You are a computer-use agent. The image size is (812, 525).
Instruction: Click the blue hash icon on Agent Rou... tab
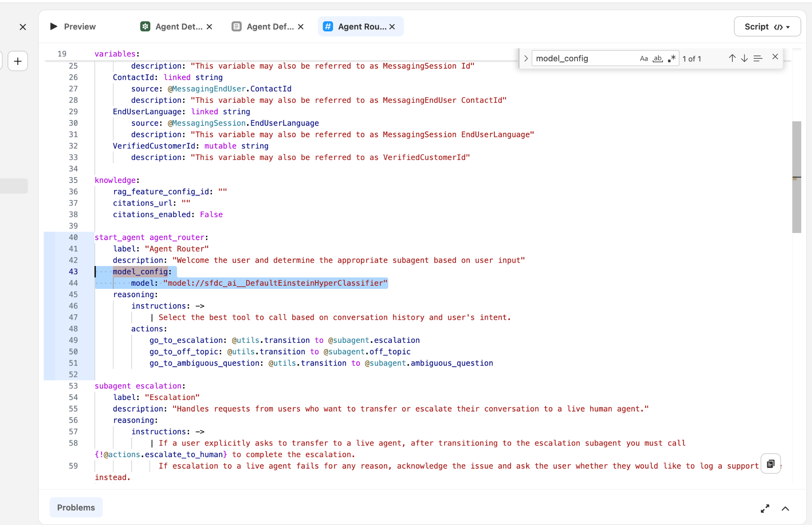point(328,27)
